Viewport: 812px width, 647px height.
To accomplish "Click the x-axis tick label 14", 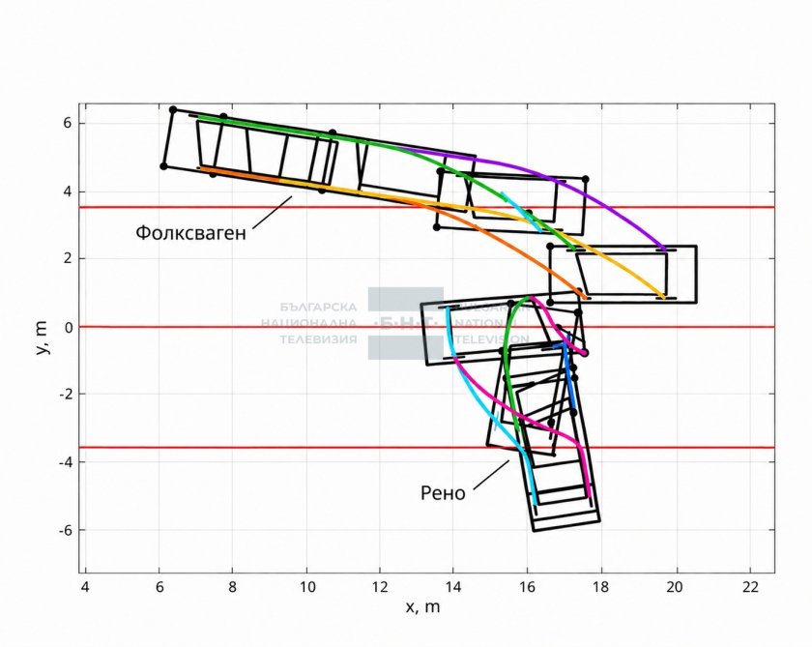I will 453,587.
